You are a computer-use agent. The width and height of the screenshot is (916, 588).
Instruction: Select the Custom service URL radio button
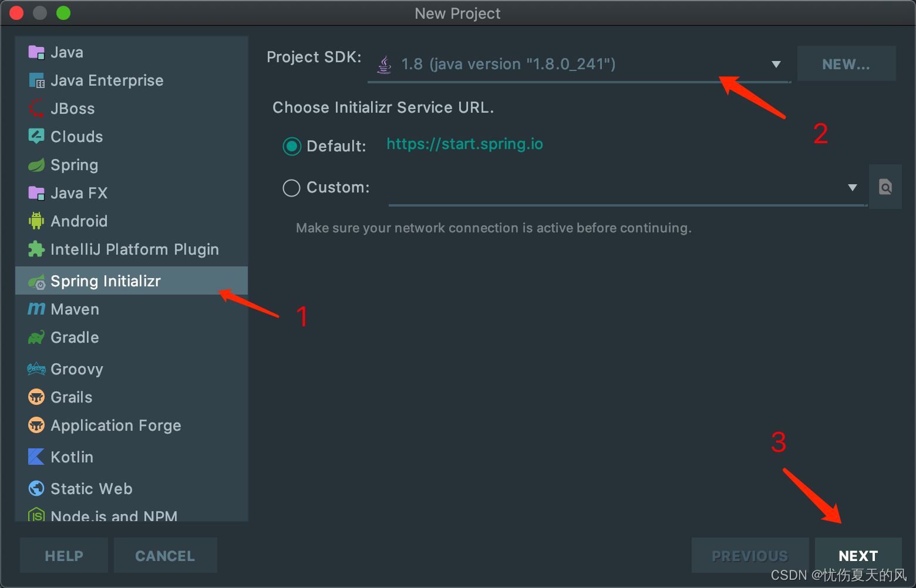pyautogui.click(x=292, y=188)
